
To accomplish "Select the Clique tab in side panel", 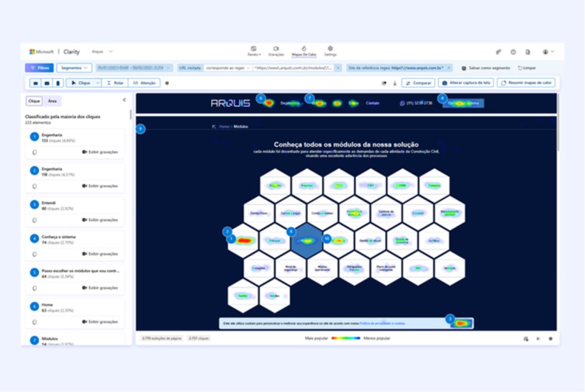I will (34, 101).
